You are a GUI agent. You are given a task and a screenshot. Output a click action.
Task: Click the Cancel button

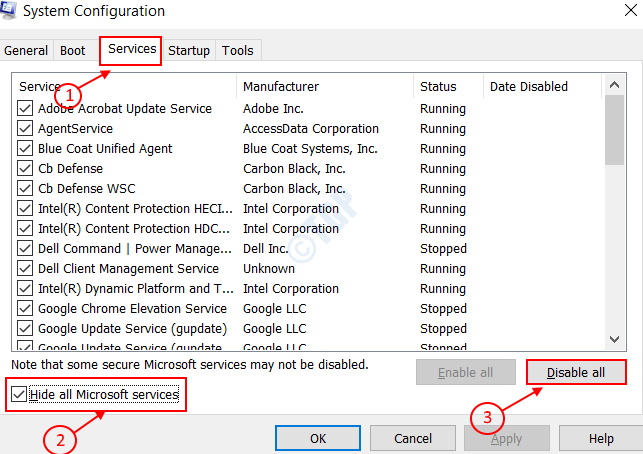(413, 438)
